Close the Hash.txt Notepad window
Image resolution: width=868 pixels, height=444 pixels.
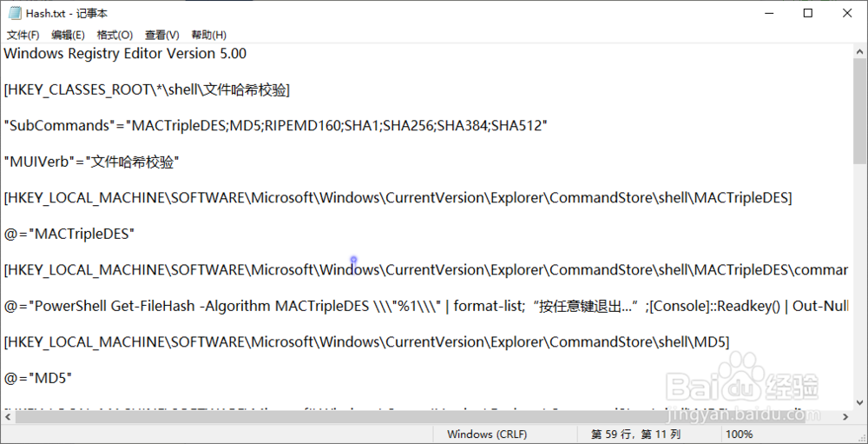click(847, 13)
